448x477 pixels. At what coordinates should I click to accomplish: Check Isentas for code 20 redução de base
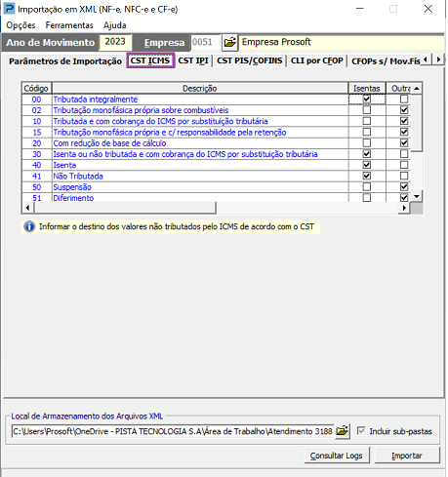367,142
